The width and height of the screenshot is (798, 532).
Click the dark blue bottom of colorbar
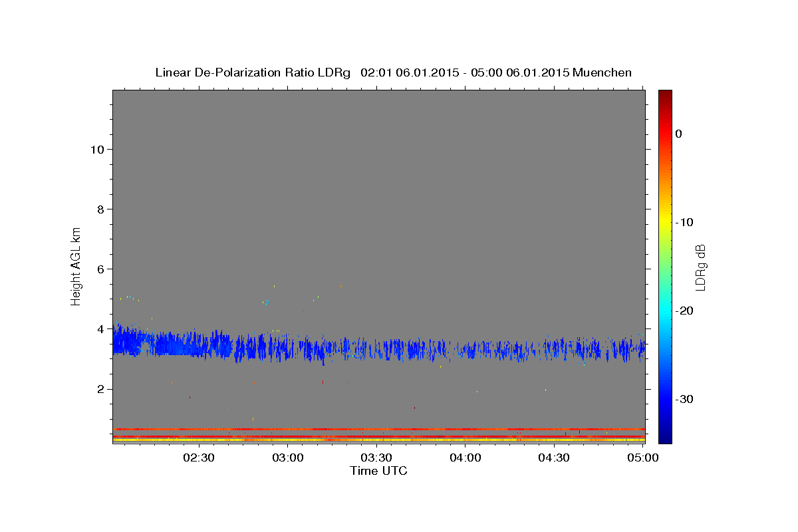pos(665,436)
